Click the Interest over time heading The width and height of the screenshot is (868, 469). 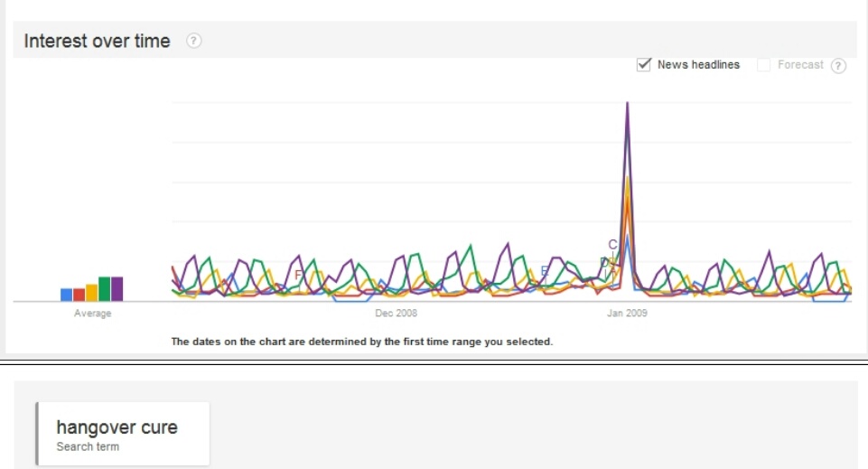[x=97, y=41]
